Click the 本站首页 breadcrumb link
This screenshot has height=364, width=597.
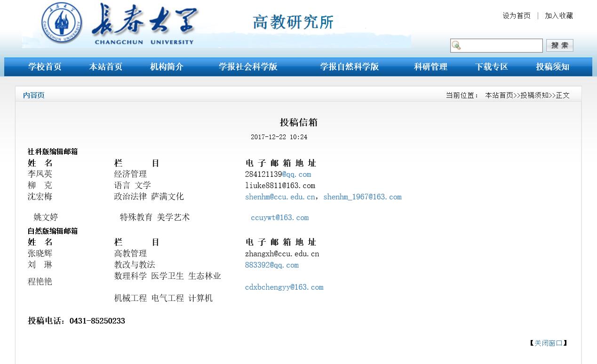click(x=499, y=95)
